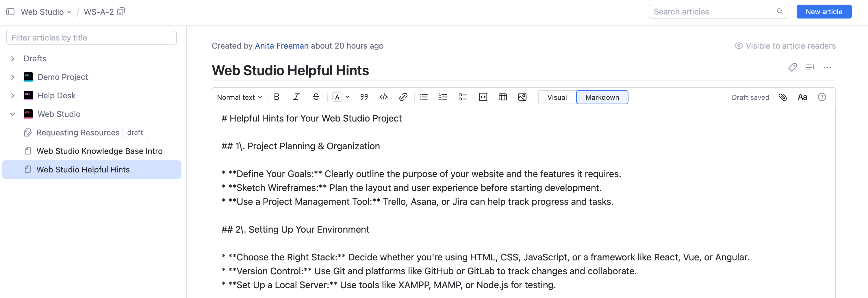Image resolution: width=868 pixels, height=298 pixels.
Task: Open the text color dropdown
Action: click(x=341, y=97)
